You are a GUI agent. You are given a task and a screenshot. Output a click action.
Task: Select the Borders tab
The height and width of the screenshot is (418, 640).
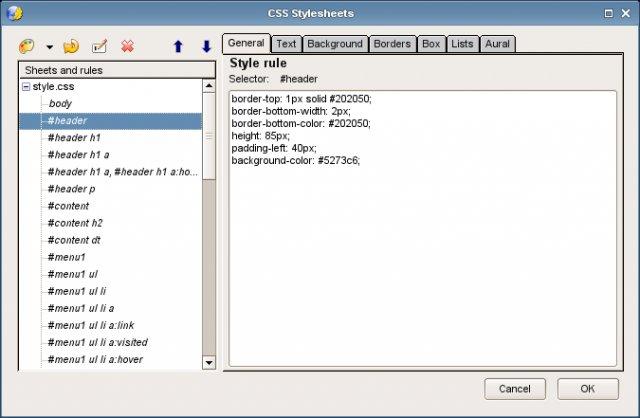[392, 44]
